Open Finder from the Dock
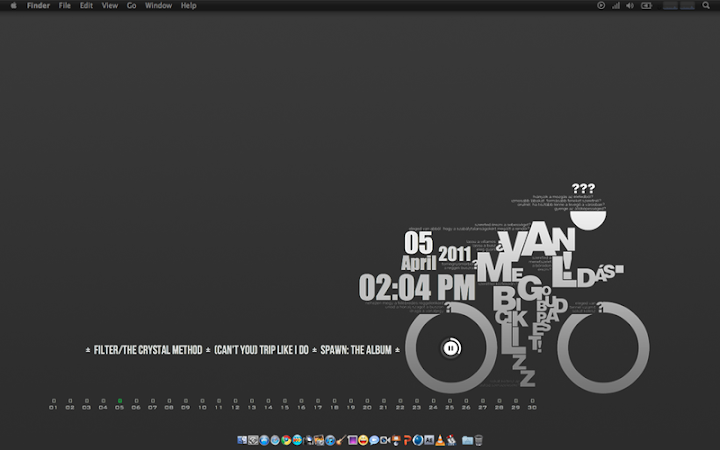Screen dimensions: 720x450 pos(242,440)
